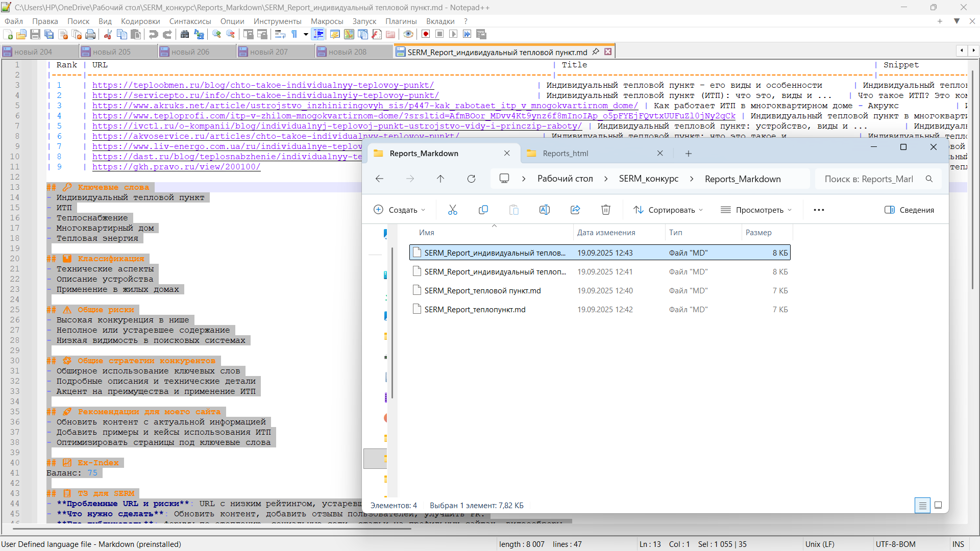980x551 pixels.
Task: Click the Save icon in Notepad++ toolbar
Action: [35, 34]
